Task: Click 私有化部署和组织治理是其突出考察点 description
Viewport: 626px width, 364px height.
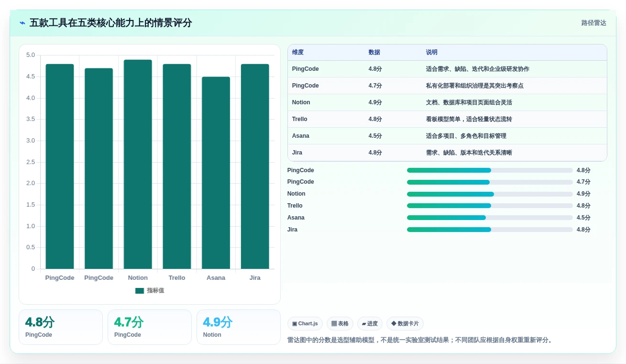Action: [475, 86]
